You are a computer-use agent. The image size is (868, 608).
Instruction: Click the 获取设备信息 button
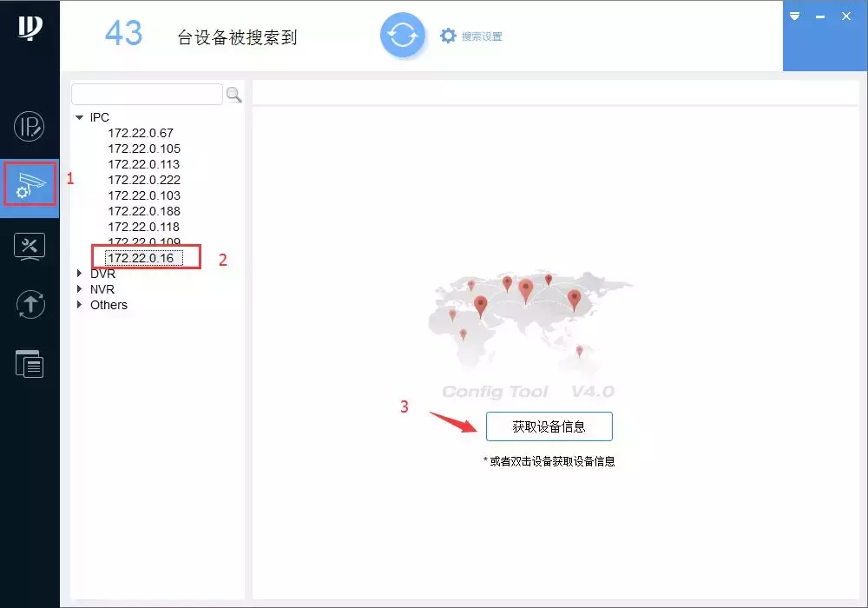tap(549, 426)
